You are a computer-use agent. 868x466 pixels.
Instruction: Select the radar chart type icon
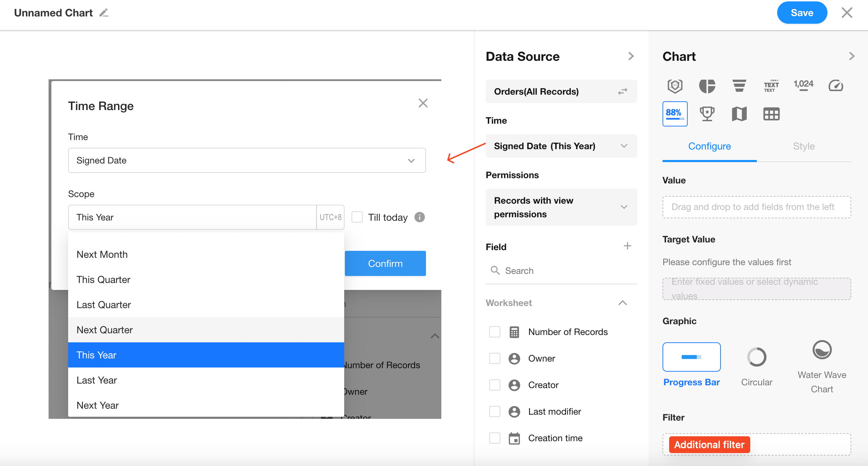[x=675, y=86]
